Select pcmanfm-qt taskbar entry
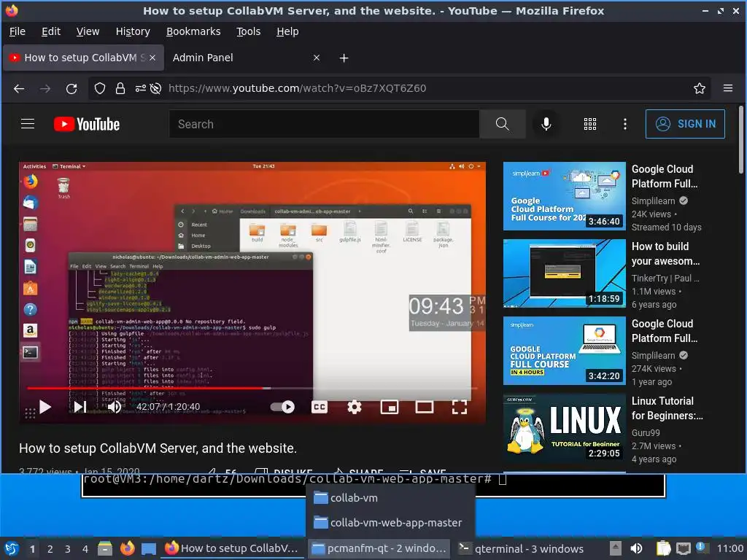This screenshot has height=560, width=747. pos(379,549)
